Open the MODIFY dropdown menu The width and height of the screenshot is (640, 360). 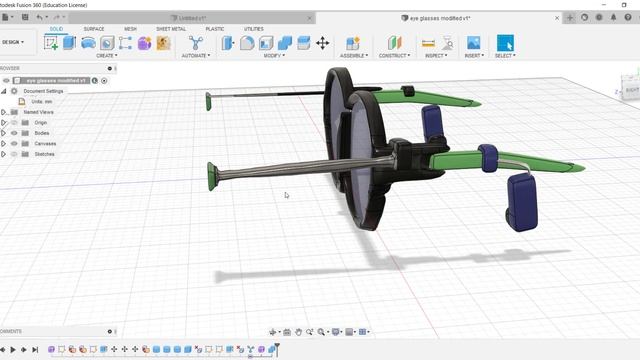point(274,56)
